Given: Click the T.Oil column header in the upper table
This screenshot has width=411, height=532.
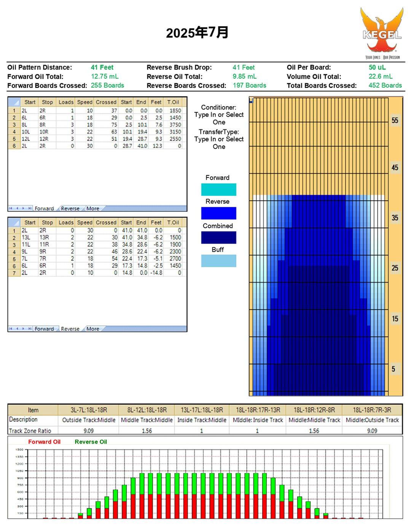Looking at the screenshot, I should (173, 102).
